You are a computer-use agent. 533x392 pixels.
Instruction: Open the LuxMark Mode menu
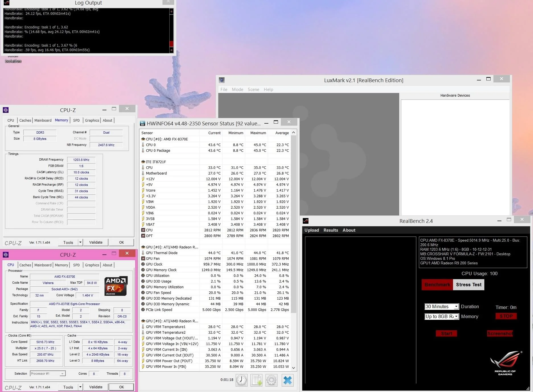click(x=238, y=89)
